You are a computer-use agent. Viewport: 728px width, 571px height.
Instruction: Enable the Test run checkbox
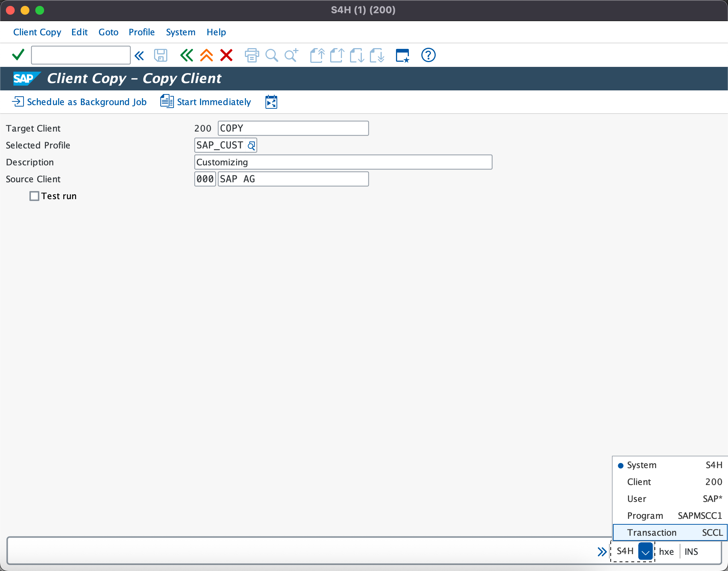[x=35, y=196]
